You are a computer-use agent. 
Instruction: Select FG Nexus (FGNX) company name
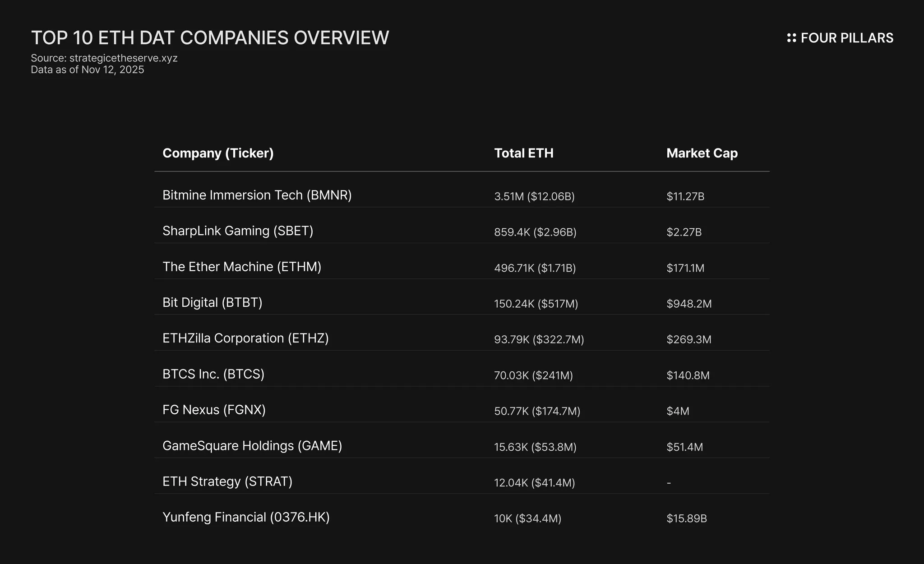pos(213,410)
